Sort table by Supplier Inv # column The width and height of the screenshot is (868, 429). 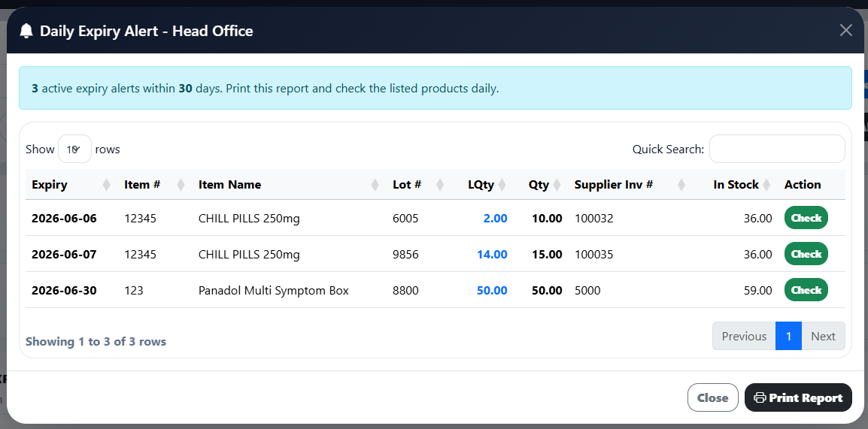tap(630, 185)
